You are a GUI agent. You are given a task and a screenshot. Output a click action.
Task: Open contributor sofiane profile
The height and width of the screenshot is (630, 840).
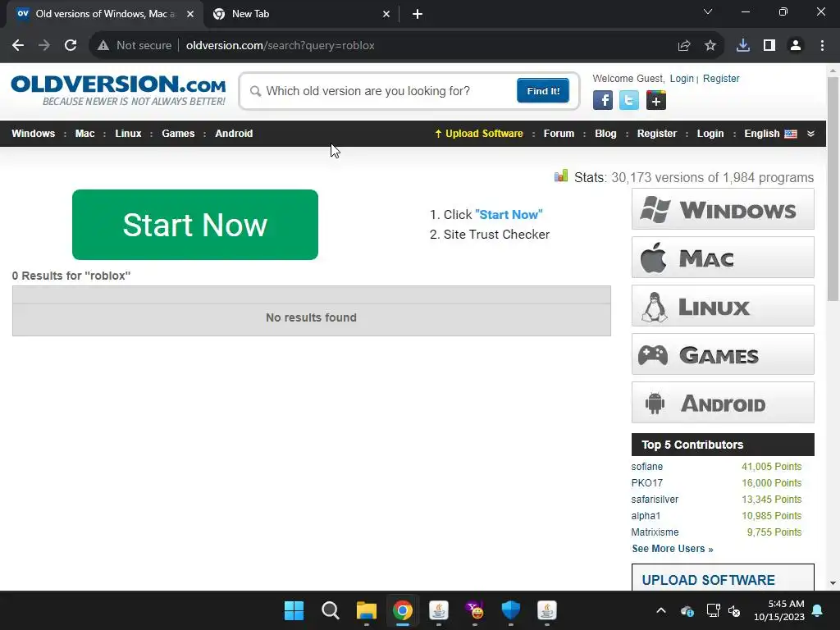pyautogui.click(x=646, y=467)
